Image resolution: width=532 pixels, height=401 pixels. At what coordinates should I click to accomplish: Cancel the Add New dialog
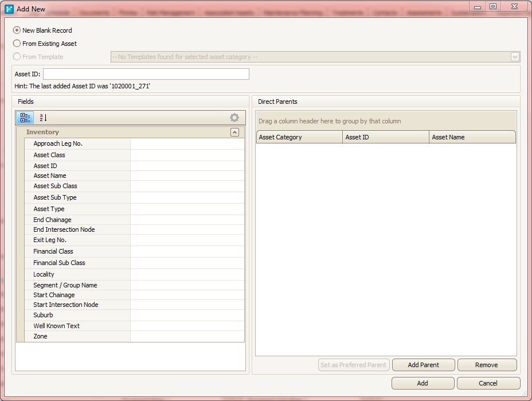(x=488, y=383)
